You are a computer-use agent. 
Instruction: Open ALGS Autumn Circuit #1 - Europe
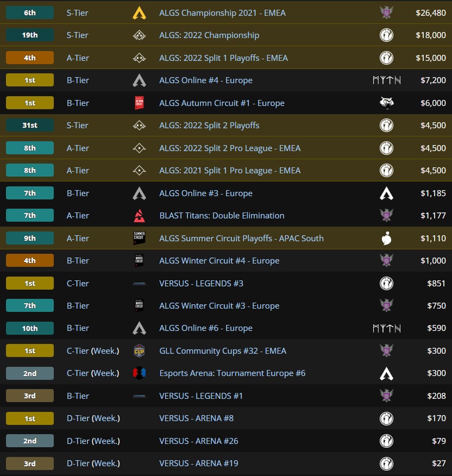[x=222, y=103]
